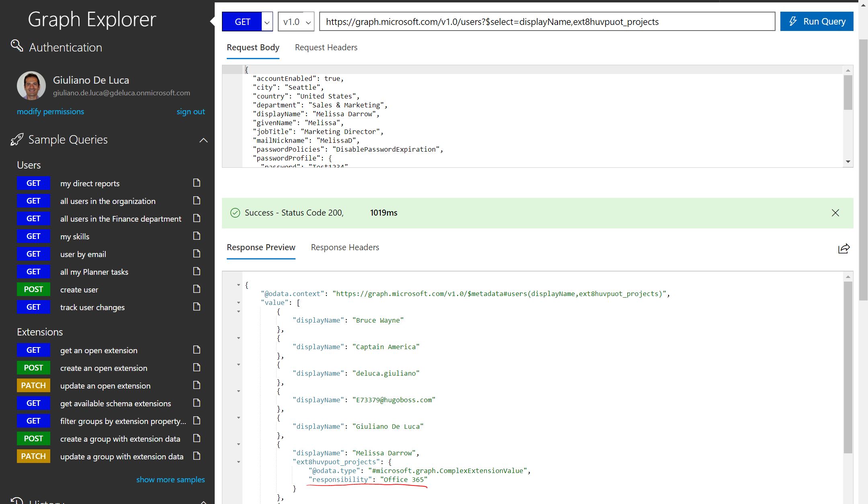
Task: Open docs icon for Finance department query
Action: pos(197,218)
